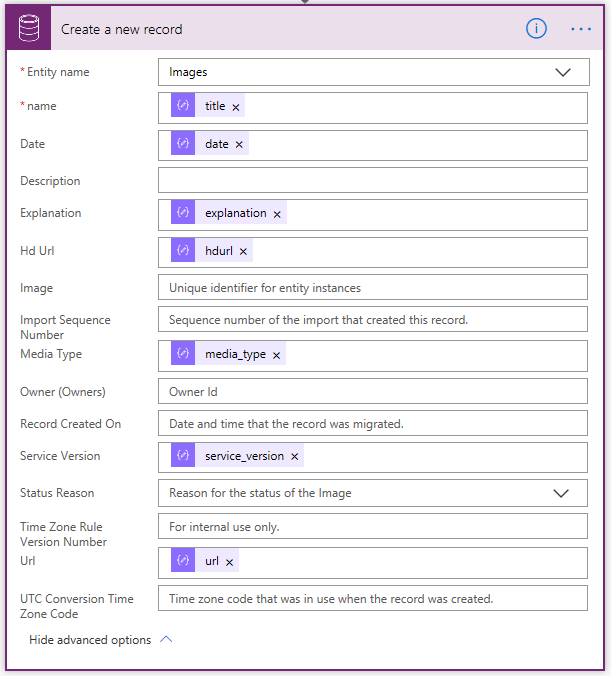Open the info icon for this action
The width and height of the screenshot is (611, 676).
point(537,29)
